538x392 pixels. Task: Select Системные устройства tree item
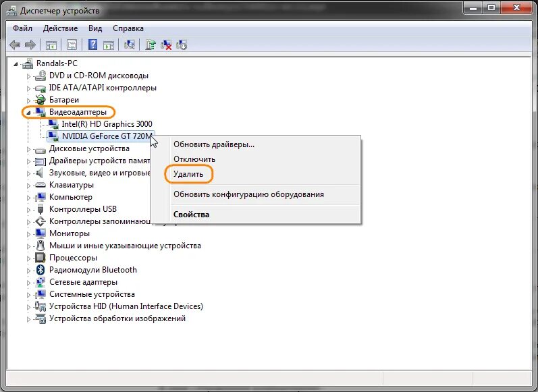92,294
